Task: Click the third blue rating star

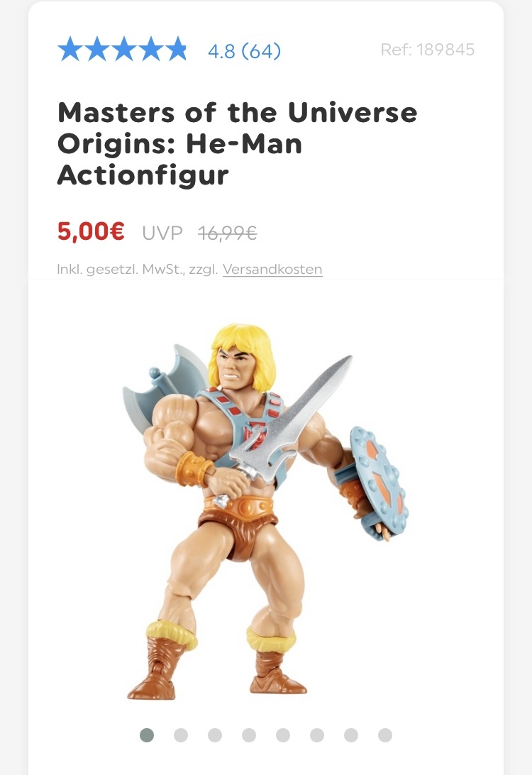Action: [x=123, y=49]
